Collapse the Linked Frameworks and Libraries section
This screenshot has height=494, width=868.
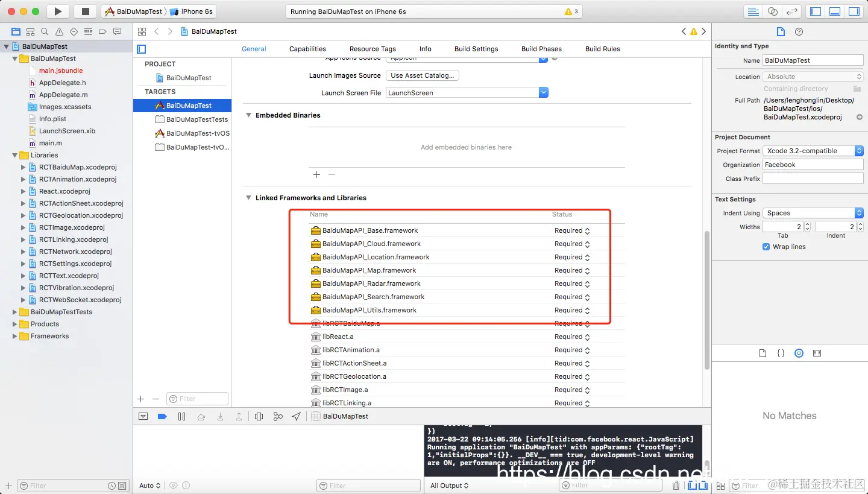248,198
